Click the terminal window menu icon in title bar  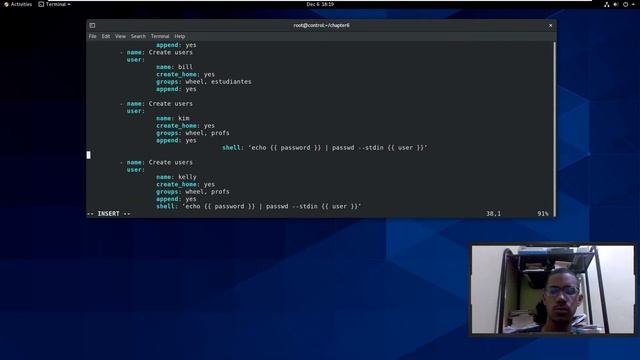click(x=92, y=25)
